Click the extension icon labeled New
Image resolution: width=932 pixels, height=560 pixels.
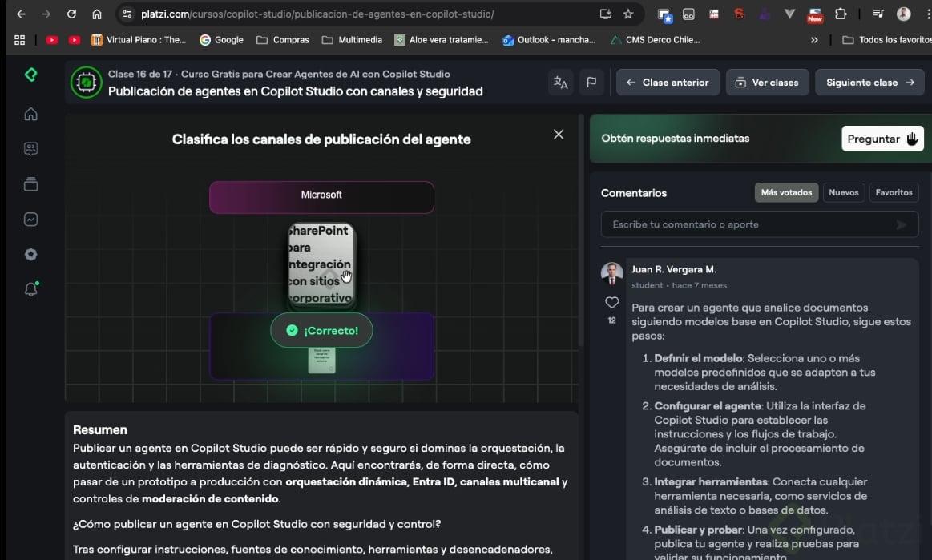tap(815, 15)
